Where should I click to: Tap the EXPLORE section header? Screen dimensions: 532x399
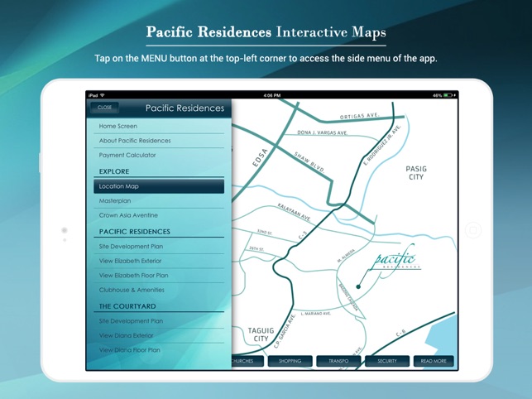[x=114, y=171]
